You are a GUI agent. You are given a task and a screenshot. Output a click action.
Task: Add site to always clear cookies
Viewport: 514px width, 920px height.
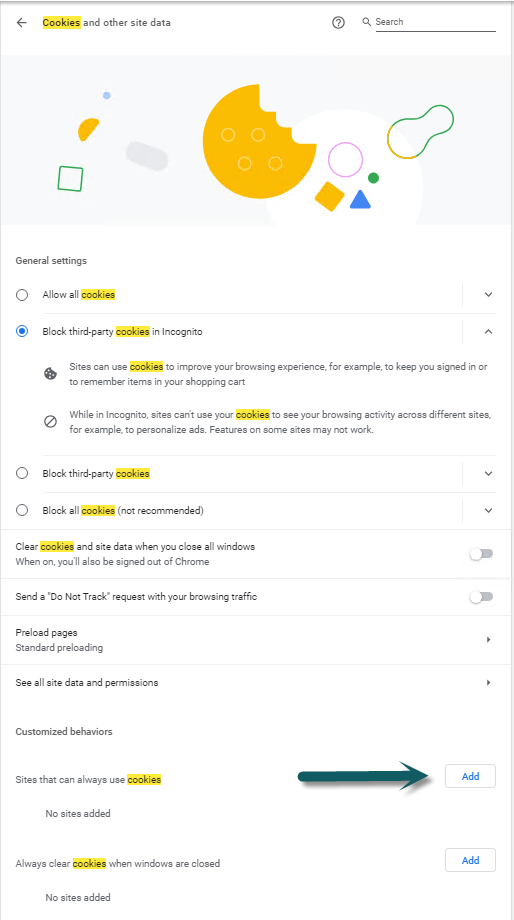click(471, 860)
